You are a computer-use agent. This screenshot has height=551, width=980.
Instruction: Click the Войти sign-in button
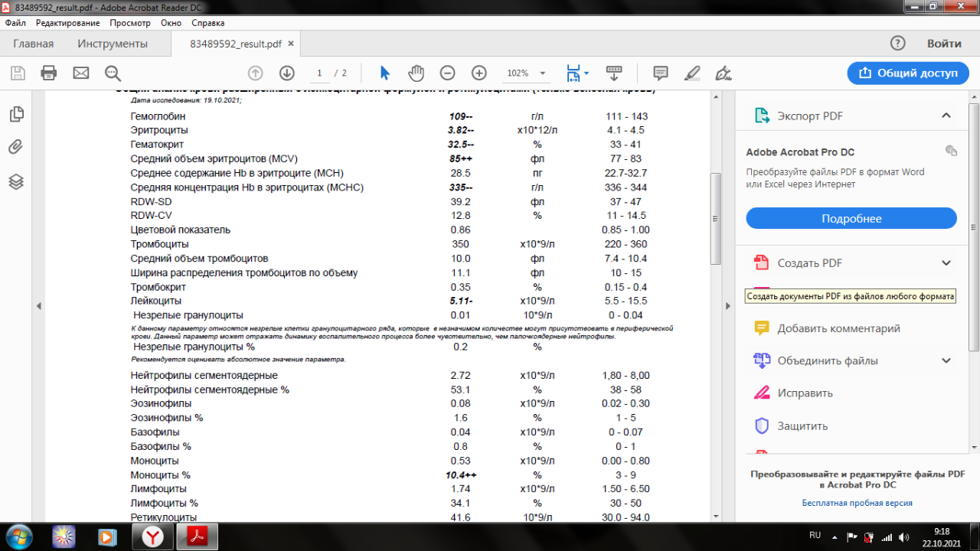point(944,44)
